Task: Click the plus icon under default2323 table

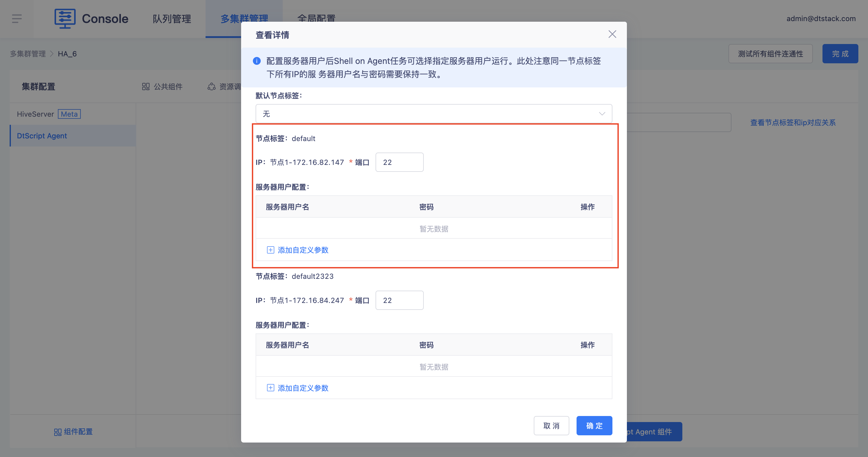Action: coord(270,388)
